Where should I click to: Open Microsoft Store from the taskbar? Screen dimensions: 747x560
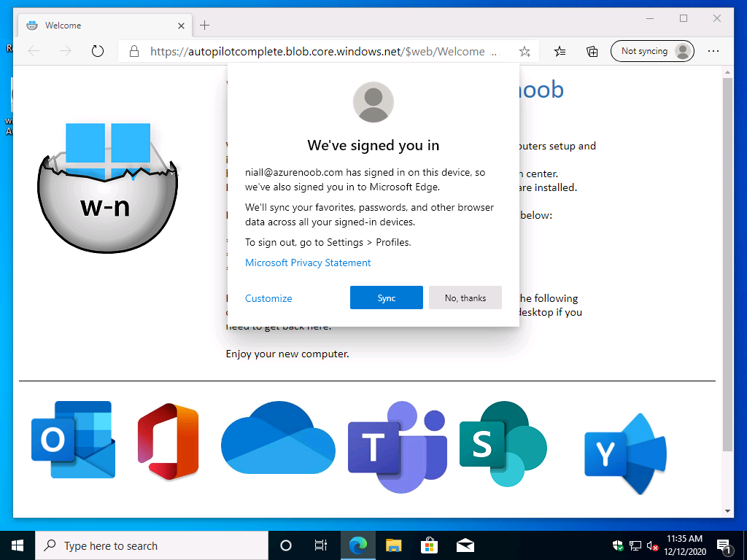[x=429, y=545]
